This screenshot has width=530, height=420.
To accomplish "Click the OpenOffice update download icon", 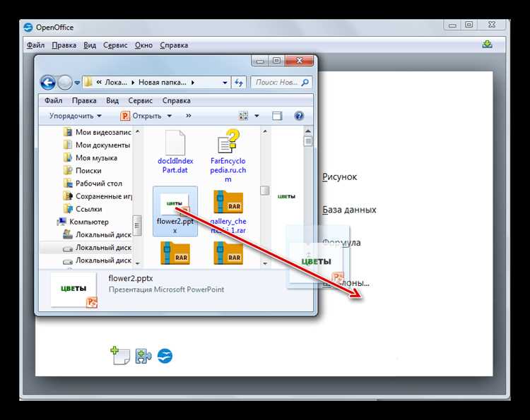I will [487, 44].
